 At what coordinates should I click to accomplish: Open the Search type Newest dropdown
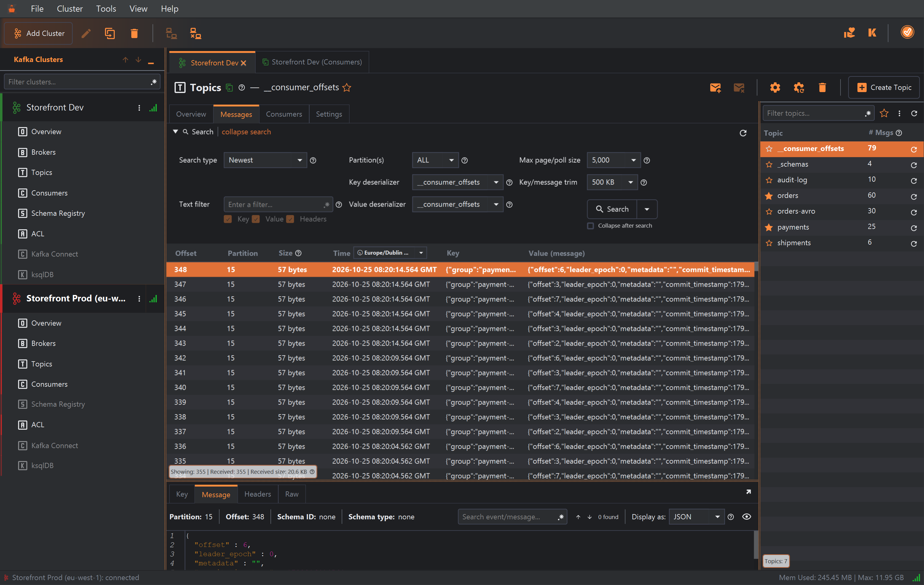click(x=265, y=160)
